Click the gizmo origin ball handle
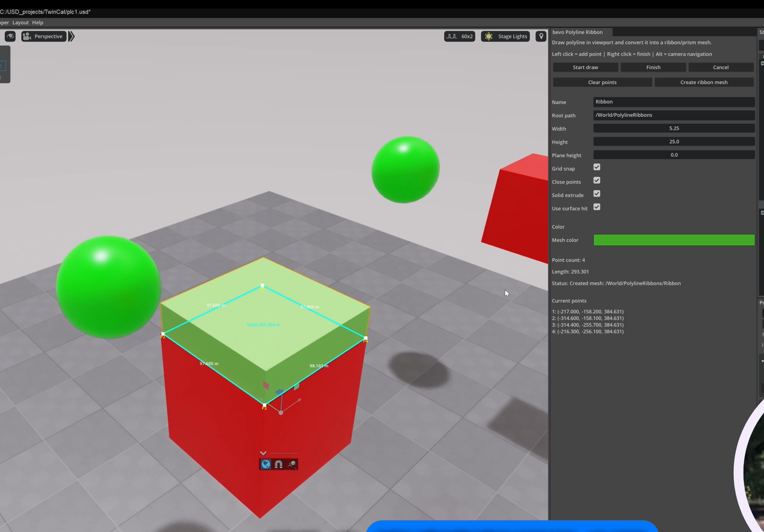 pyautogui.click(x=281, y=413)
